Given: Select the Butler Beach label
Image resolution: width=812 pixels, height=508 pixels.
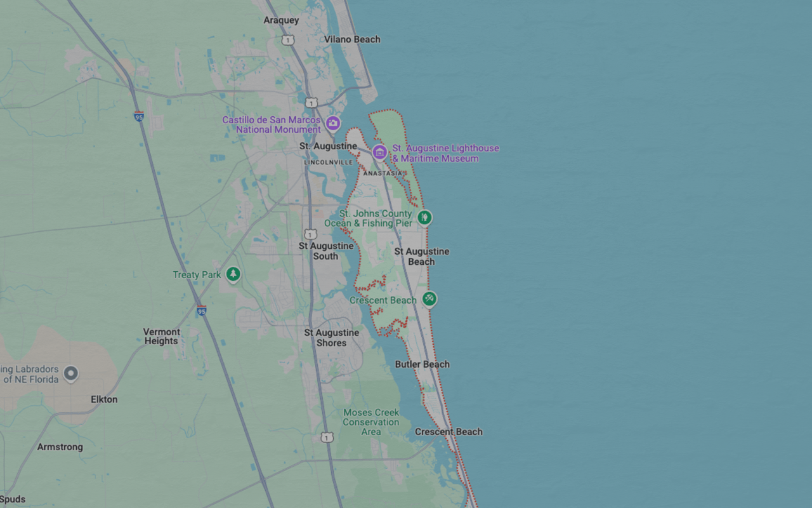Looking at the screenshot, I should (422, 364).
